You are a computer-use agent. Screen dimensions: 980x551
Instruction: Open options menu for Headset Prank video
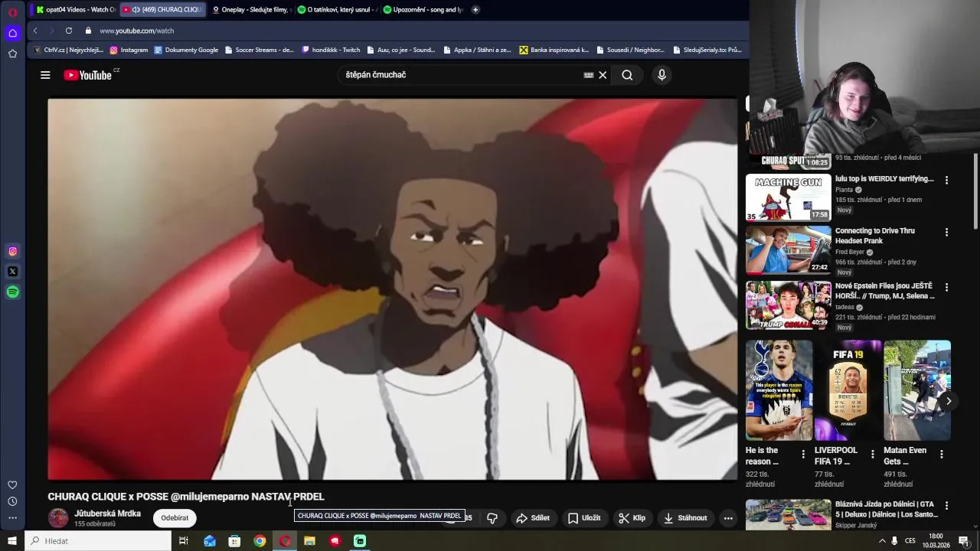pos(946,232)
